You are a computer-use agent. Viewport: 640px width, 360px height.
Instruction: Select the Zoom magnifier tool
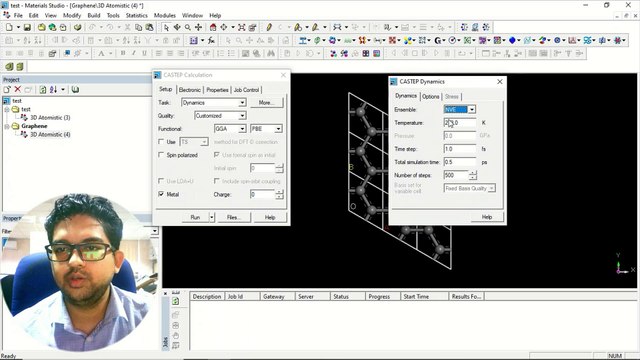(188, 27)
